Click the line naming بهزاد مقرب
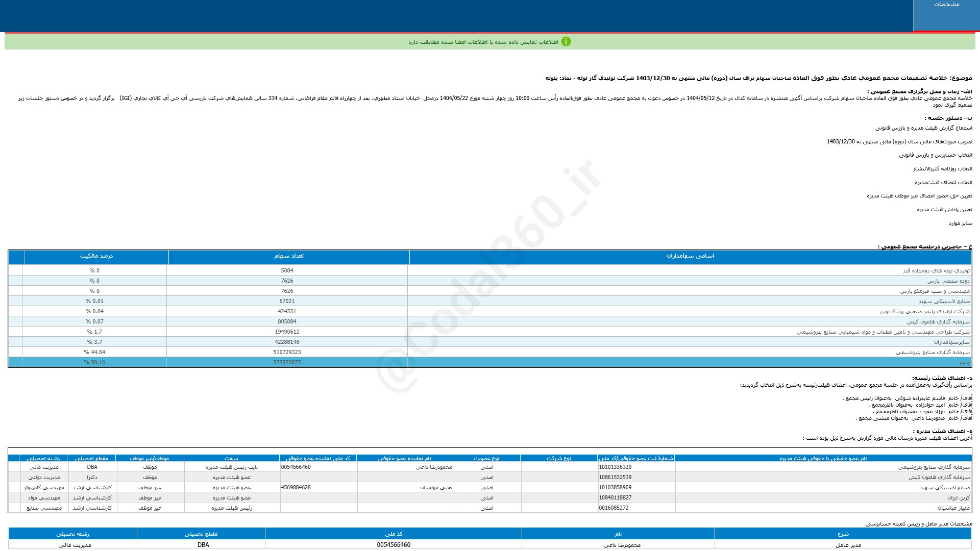The width and height of the screenshot is (980, 551). 922,412
